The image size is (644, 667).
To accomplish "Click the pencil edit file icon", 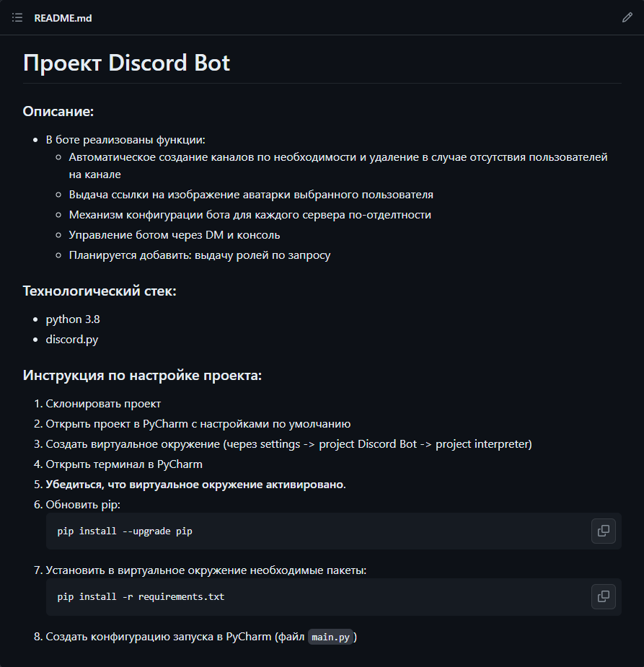I will [x=627, y=18].
